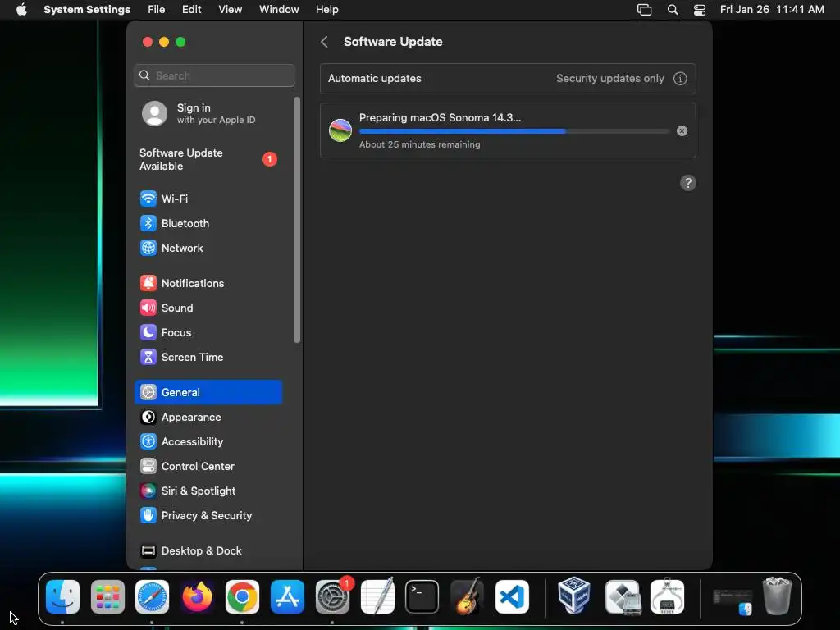
Task: Click 'Security updates only' text
Action: (x=610, y=79)
